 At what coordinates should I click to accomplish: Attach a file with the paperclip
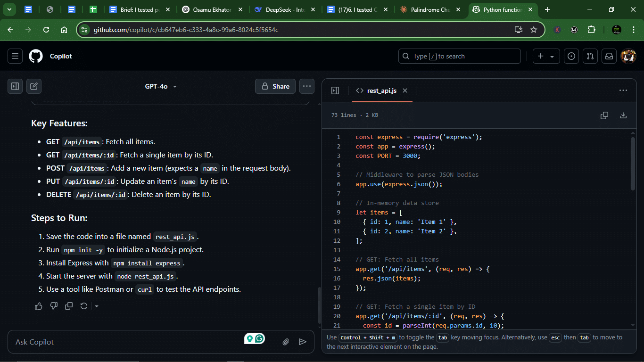[x=286, y=342]
